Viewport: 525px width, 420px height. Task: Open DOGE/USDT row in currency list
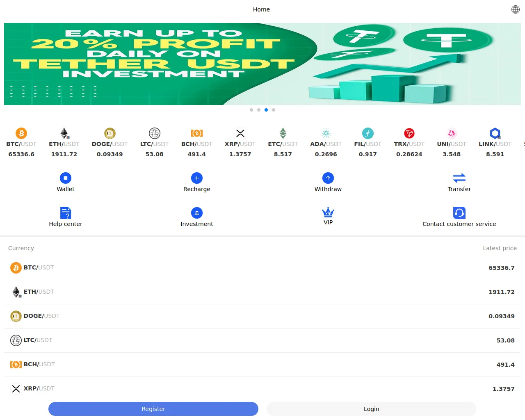[x=262, y=316]
